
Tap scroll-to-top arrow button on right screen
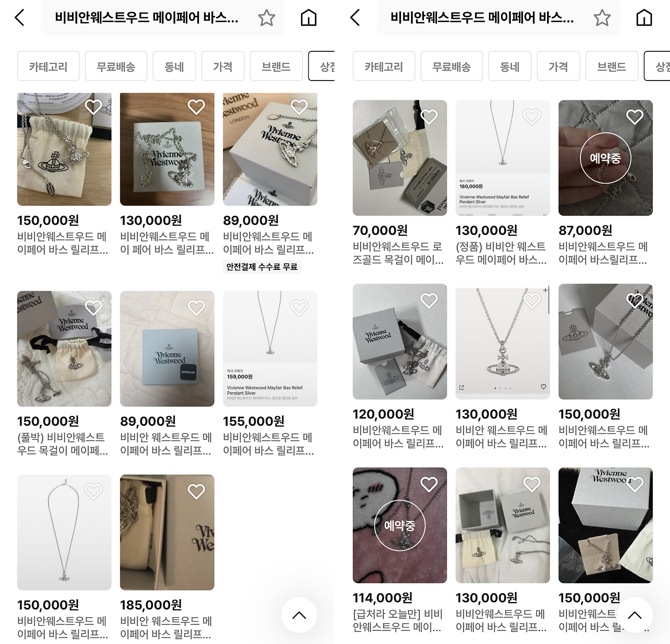[635, 615]
